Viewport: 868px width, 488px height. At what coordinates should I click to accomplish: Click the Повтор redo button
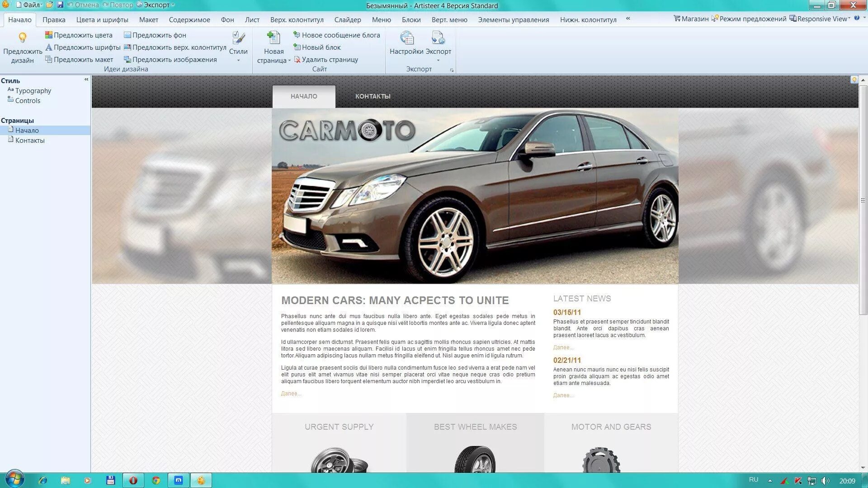click(x=118, y=5)
